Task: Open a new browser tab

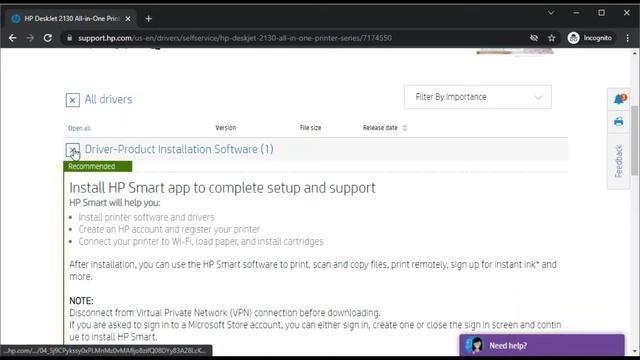Action: click(149, 19)
